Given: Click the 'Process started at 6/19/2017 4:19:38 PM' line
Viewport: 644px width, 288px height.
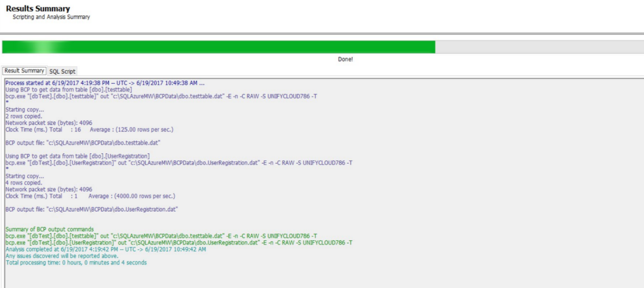Looking at the screenshot, I should (105, 83).
